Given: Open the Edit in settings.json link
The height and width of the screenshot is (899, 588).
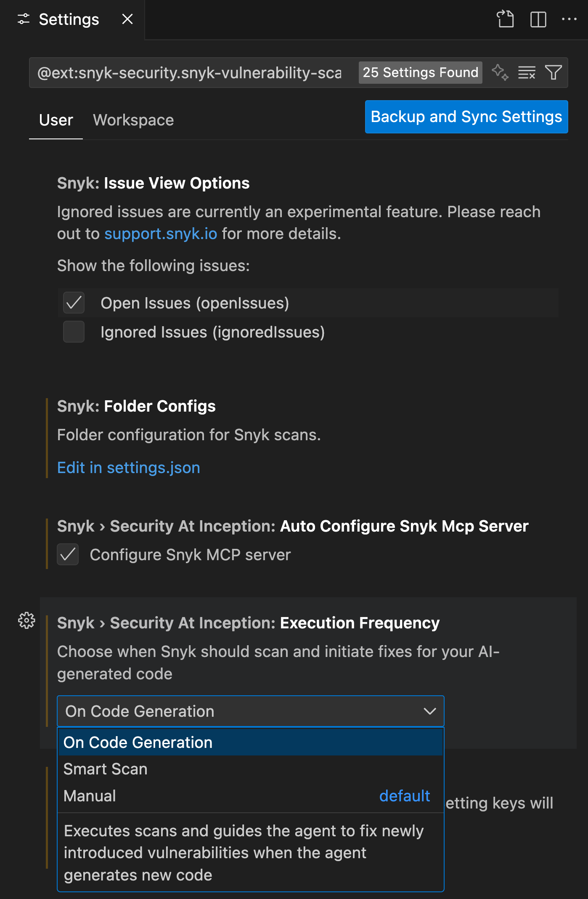Looking at the screenshot, I should (x=129, y=468).
